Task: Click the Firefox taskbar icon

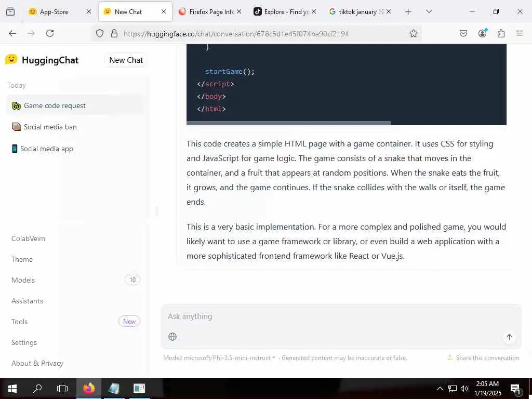Action: [x=88, y=389]
